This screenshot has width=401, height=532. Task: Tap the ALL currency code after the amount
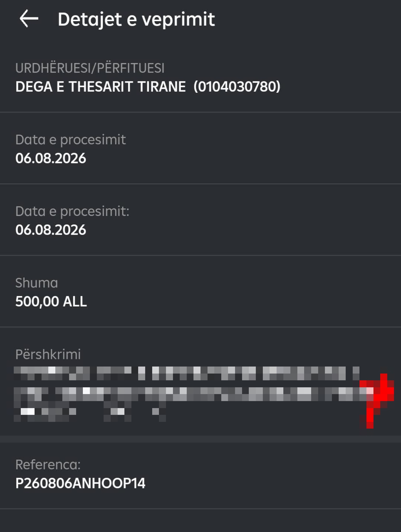(75, 302)
